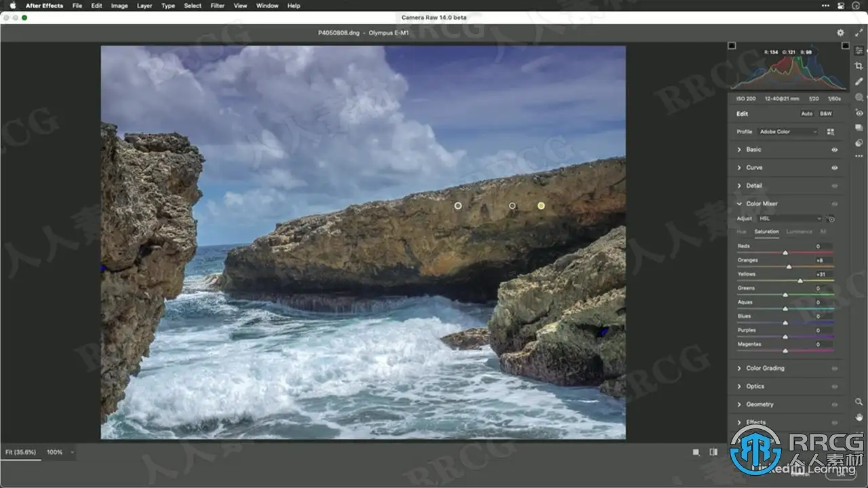The image size is (868, 488).
Task: Toggle full screen mode arrows icon
Action: tap(859, 33)
